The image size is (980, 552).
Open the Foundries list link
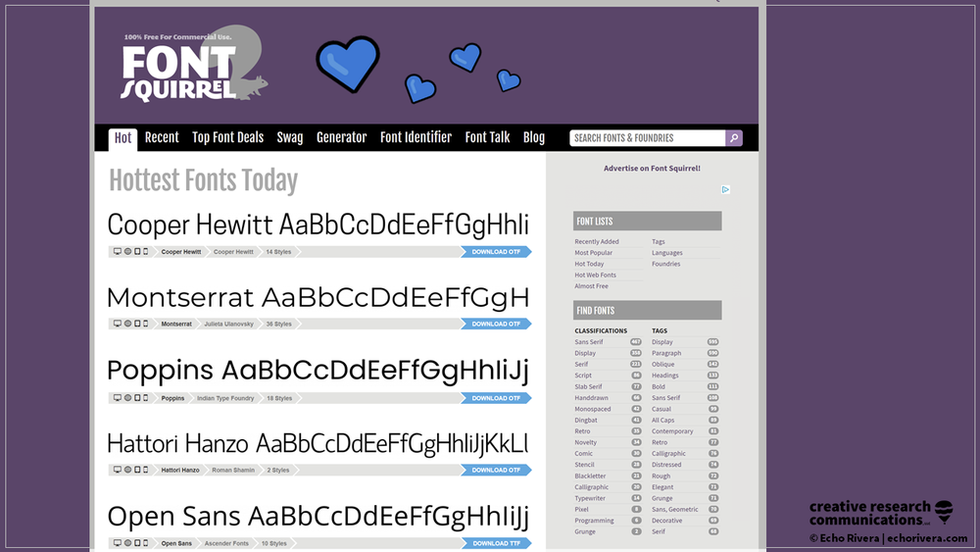tap(665, 264)
